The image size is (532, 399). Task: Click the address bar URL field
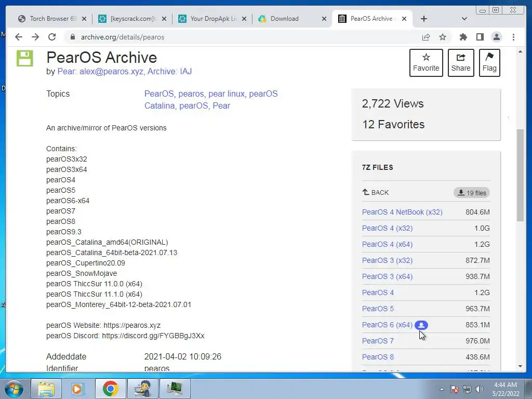coord(244,37)
